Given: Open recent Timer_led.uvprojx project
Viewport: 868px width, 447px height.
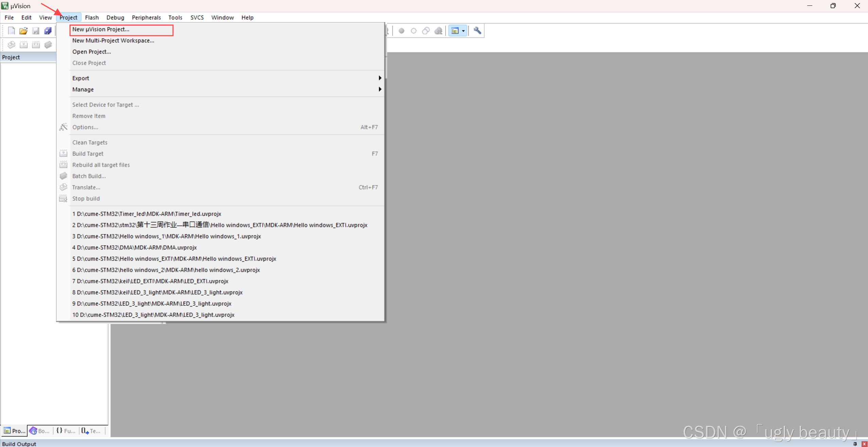Looking at the screenshot, I should point(146,214).
